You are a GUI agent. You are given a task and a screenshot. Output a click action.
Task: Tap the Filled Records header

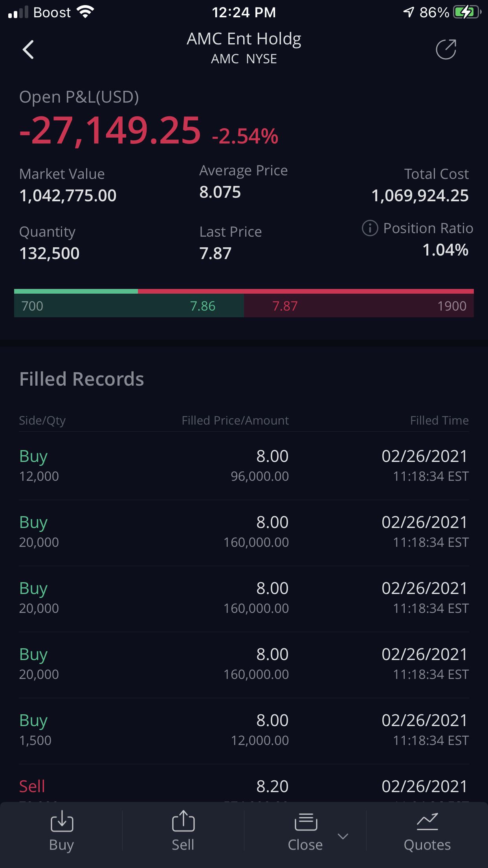point(82,379)
